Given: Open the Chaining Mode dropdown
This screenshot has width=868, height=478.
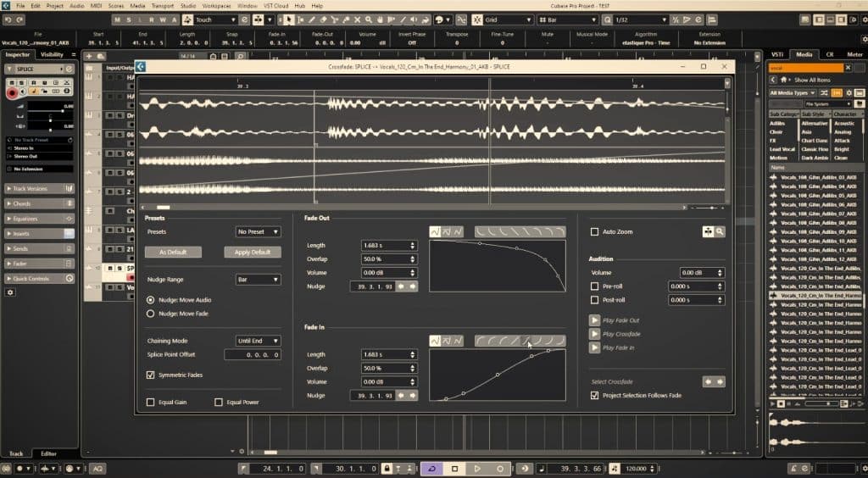Looking at the screenshot, I should (x=258, y=341).
